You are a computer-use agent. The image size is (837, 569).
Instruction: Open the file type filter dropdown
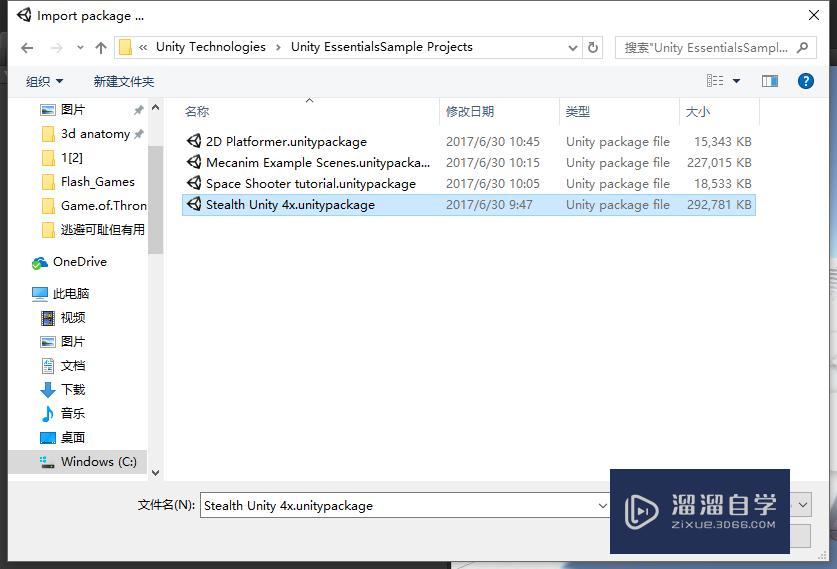(802, 504)
